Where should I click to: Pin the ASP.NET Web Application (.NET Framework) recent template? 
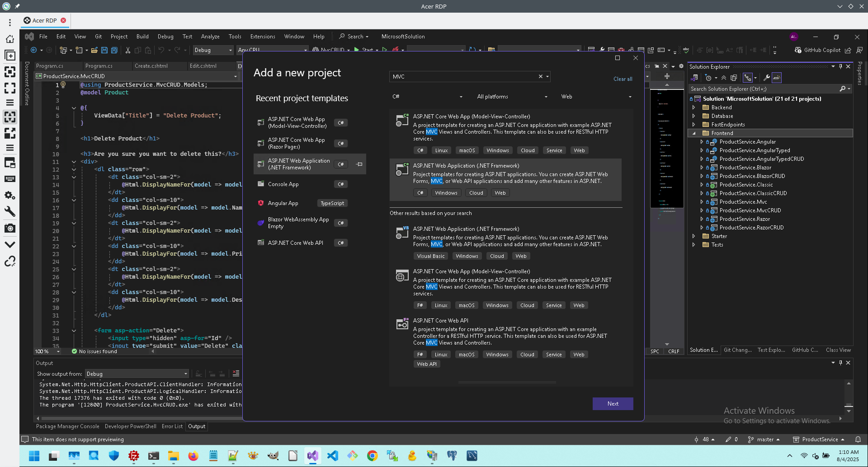coord(359,164)
